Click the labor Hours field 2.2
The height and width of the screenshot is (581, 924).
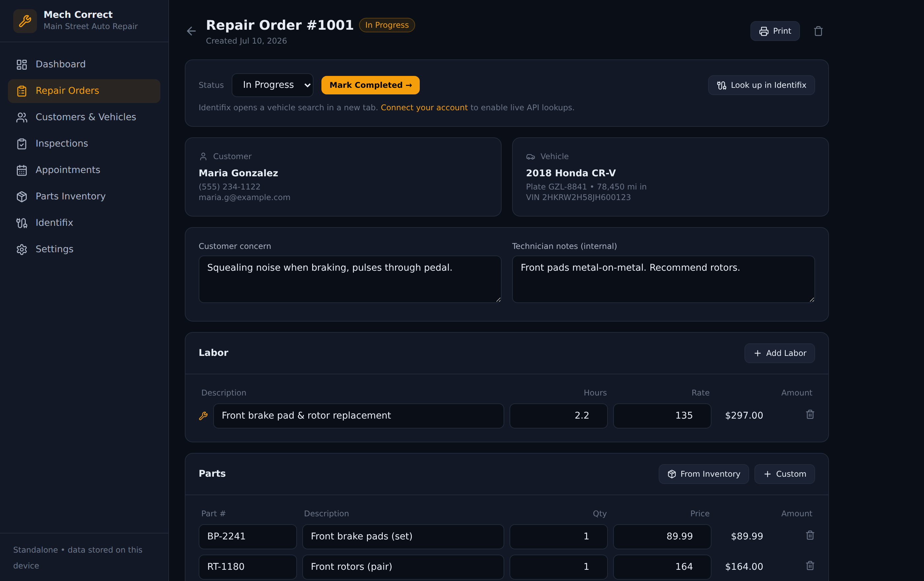click(x=558, y=416)
